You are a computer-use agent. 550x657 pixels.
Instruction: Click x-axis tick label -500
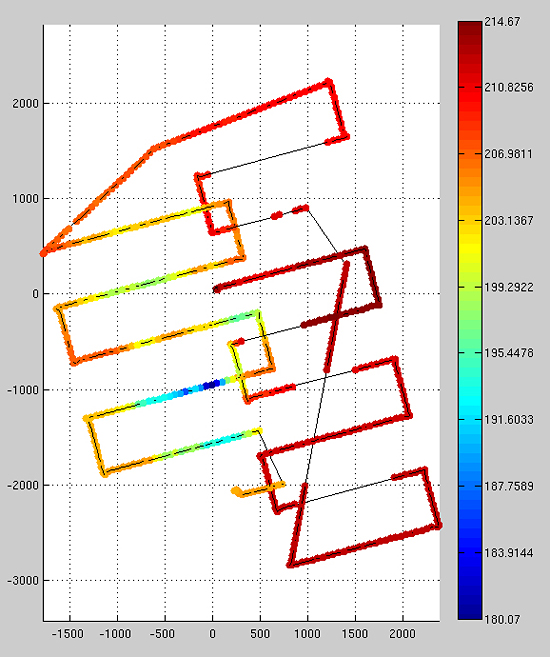(162, 633)
